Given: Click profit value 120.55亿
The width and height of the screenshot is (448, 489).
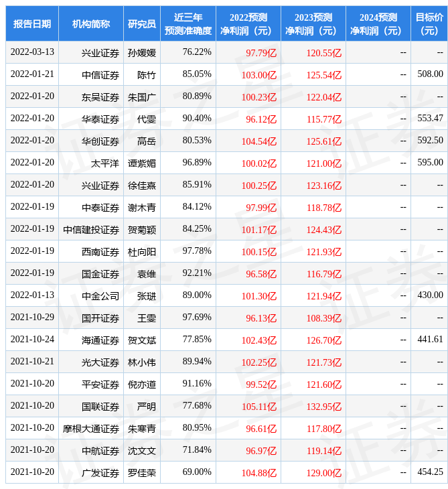Looking at the screenshot, I should (x=324, y=53).
